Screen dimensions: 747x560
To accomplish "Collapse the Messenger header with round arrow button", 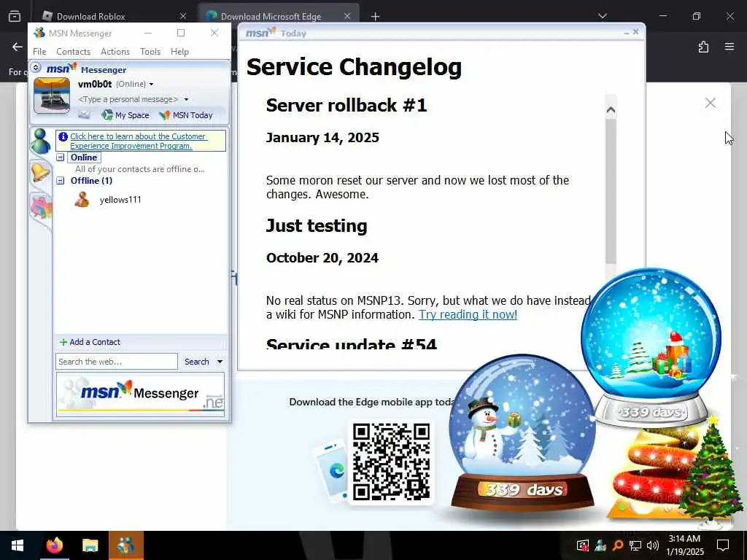I will 36,68.
